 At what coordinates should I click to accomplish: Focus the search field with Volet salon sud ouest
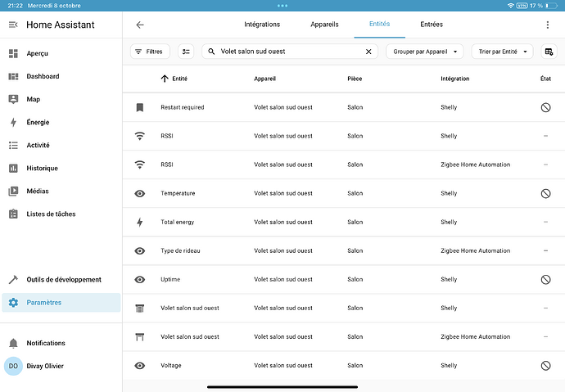click(x=290, y=52)
